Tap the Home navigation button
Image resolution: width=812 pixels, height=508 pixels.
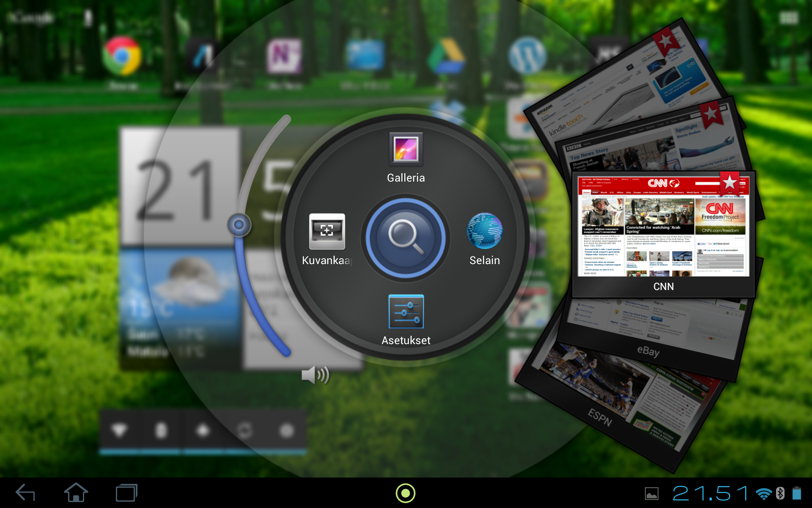(76, 493)
